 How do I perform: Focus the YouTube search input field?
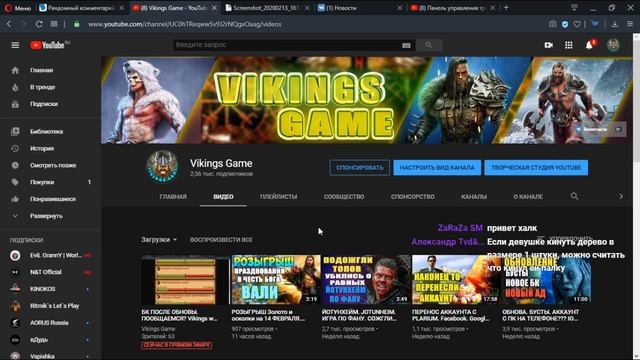[286, 45]
